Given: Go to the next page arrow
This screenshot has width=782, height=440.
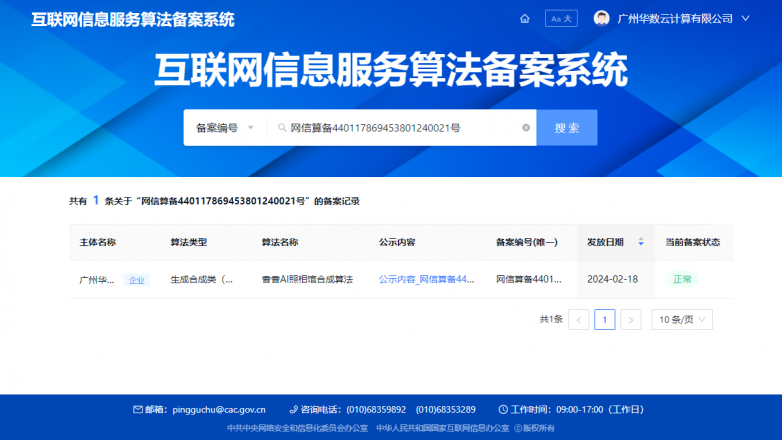Looking at the screenshot, I should [x=630, y=320].
